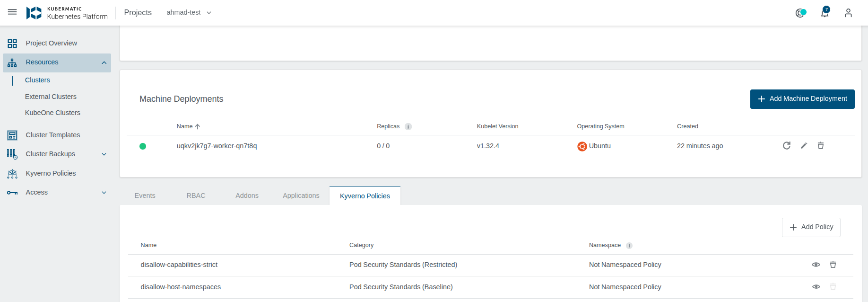868x302 pixels.
Task: Switch to the Applications tab
Action: 301,196
